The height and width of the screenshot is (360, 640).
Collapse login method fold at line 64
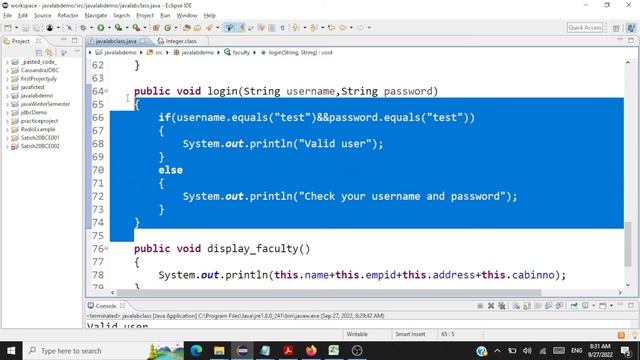pos(107,91)
